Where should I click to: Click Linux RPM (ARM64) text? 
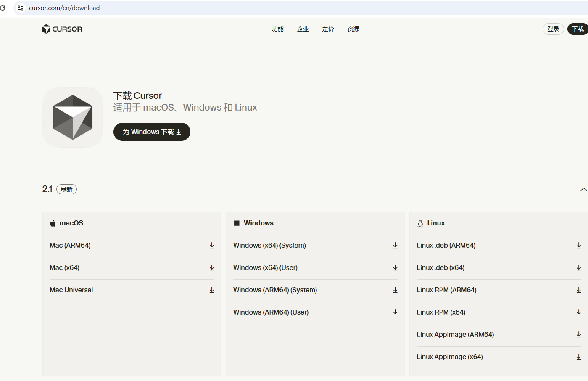coord(446,290)
